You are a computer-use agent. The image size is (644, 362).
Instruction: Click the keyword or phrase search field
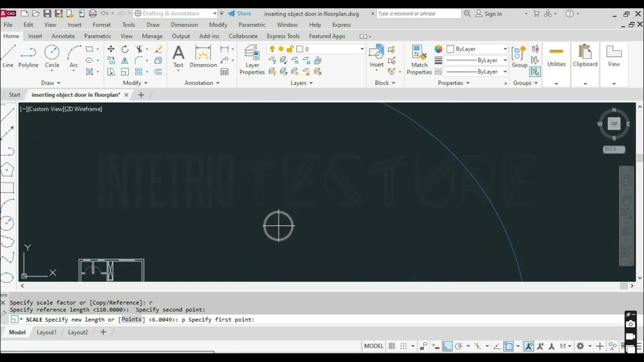pos(419,14)
